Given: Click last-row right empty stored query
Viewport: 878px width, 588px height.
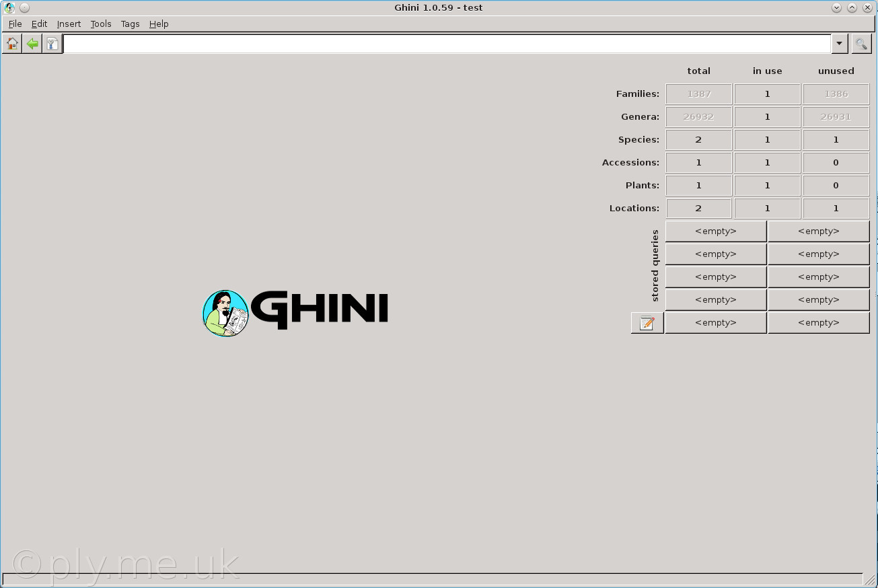Looking at the screenshot, I should coord(819,323).
